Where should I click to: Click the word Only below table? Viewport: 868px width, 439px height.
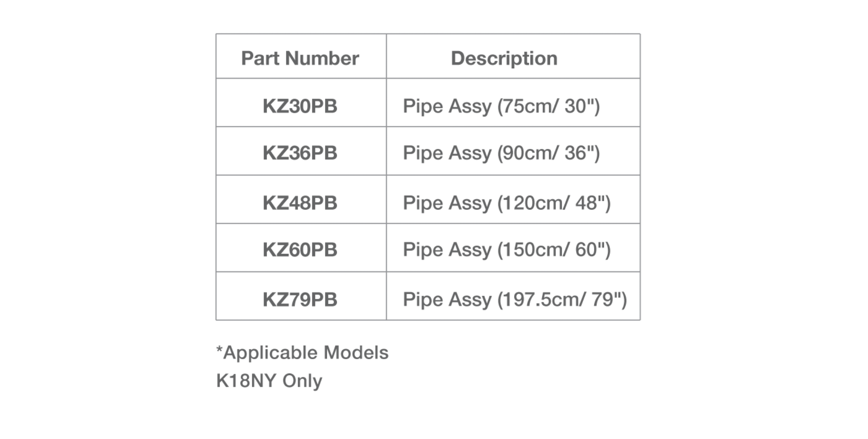(x=302, y=381)
